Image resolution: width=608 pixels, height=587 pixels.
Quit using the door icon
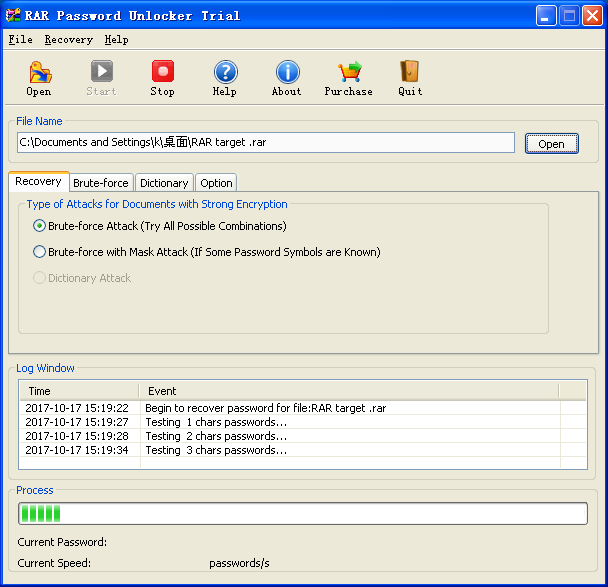[x=409, y=71]
